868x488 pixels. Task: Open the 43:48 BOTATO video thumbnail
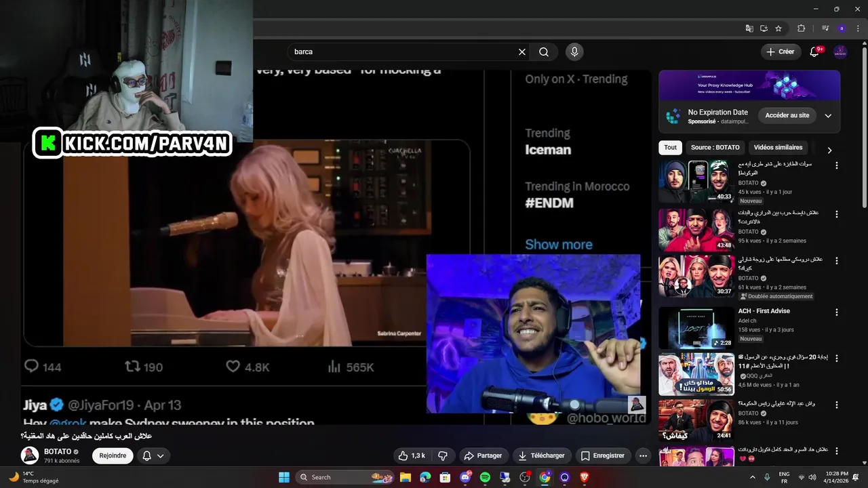[x=696, y=230]
